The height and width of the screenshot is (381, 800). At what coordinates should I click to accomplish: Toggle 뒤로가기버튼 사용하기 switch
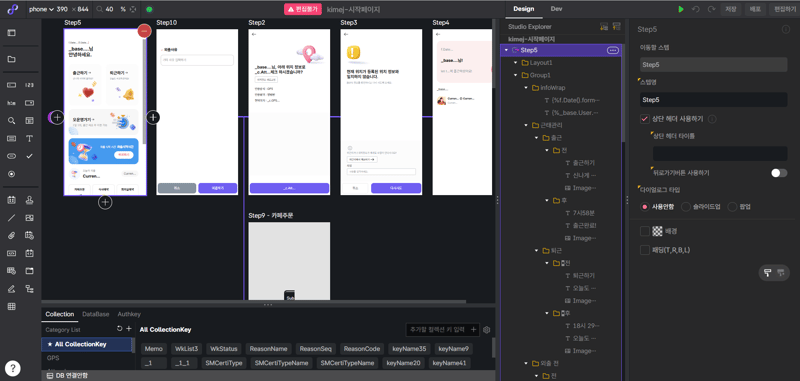(779, 173)
